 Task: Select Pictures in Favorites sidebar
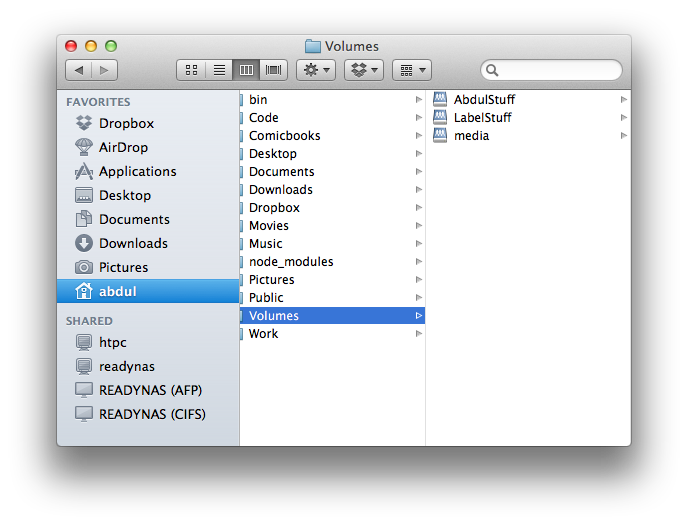123,268
